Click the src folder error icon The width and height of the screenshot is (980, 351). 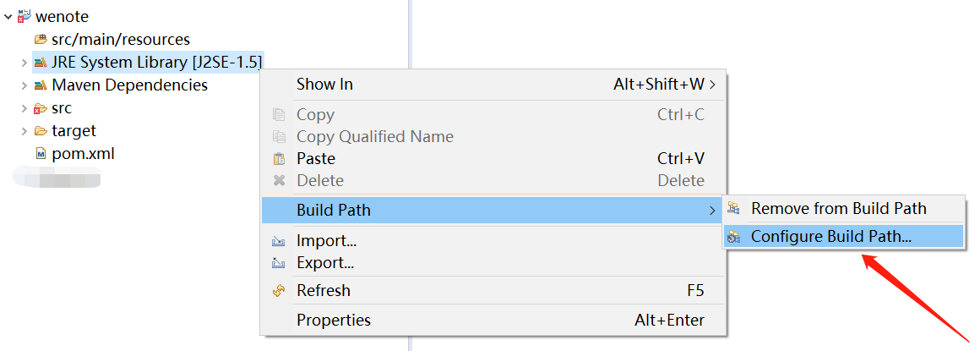[x=41, y=108]
